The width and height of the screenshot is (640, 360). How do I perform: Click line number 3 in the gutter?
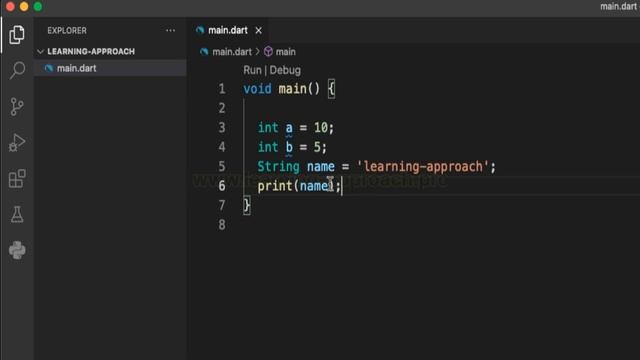pos(222,128)
